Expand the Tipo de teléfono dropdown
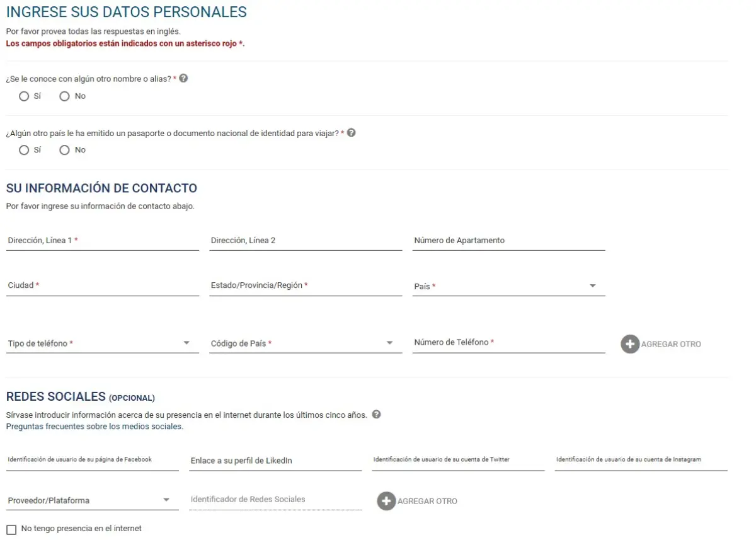 (102, 343)
